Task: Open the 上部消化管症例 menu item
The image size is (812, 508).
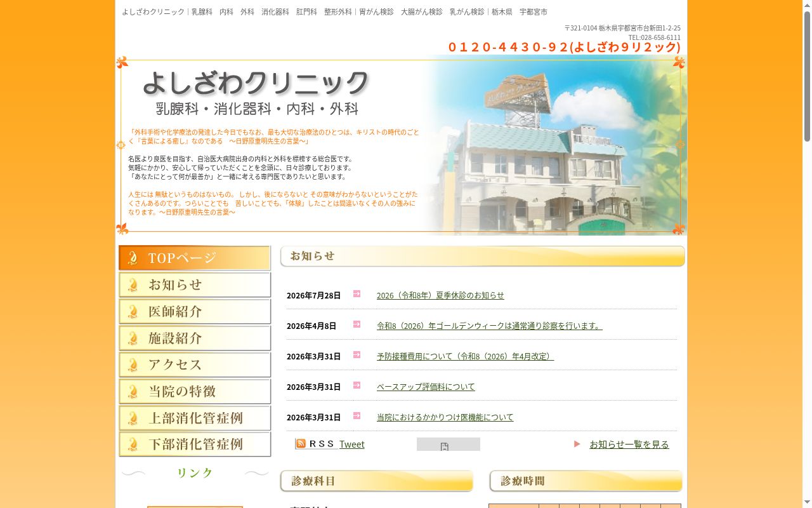Action: click(195, 418)
